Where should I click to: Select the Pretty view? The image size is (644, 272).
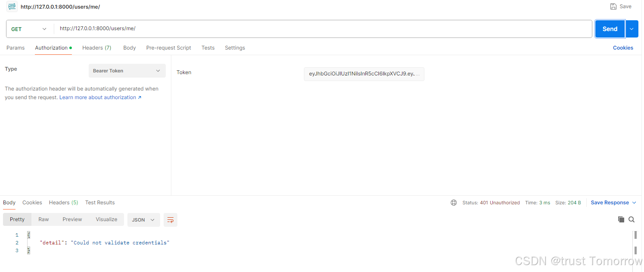(x=17, y=219)
